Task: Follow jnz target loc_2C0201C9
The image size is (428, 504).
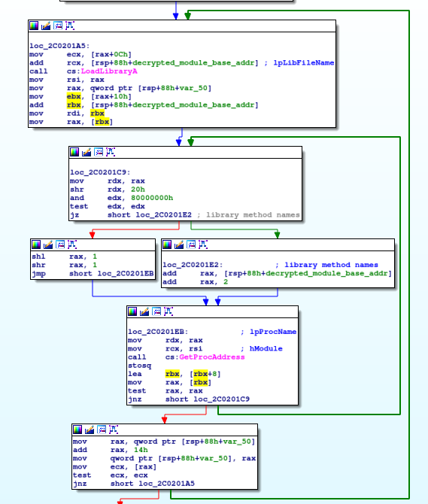Action: tap(221, 399)
